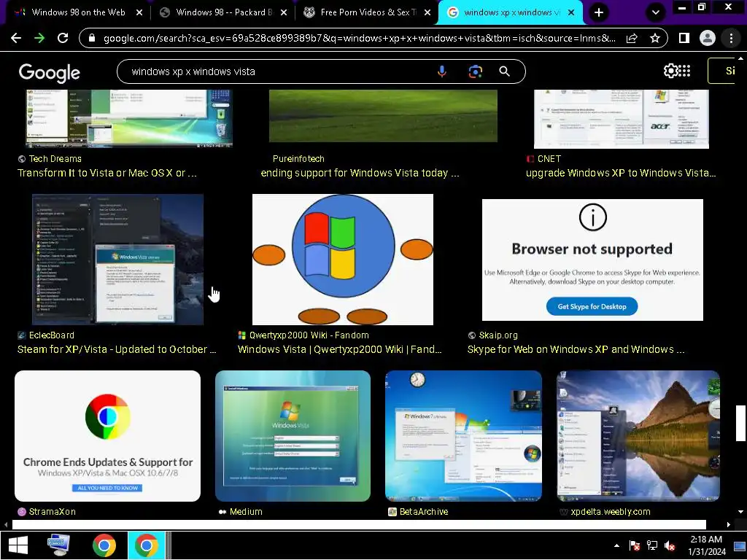Open the Google apps grid

coord(684,71)
